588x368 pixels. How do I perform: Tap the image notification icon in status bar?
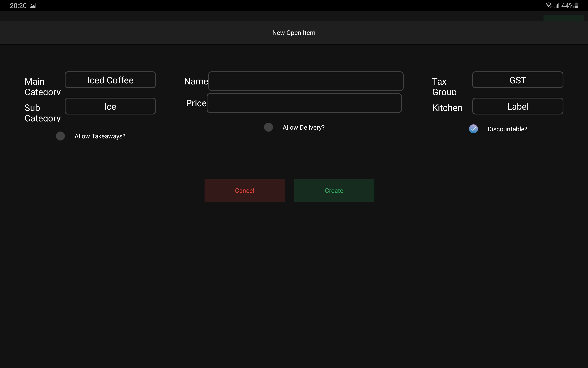tap(33, 5)
